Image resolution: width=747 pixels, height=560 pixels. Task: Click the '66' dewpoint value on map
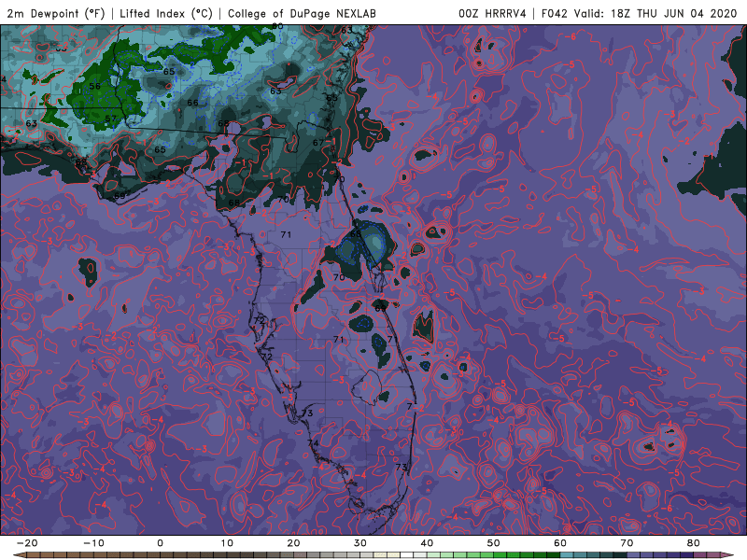click(192, 103)
